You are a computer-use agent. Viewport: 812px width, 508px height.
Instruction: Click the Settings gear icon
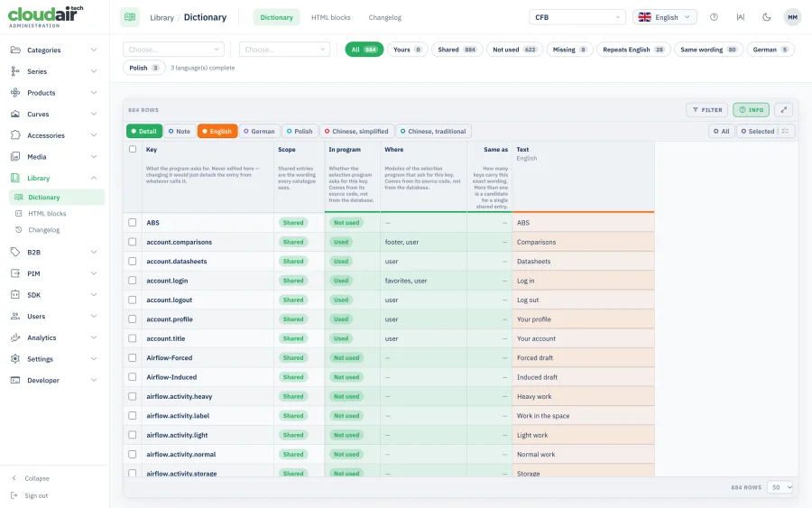point(15,358)
